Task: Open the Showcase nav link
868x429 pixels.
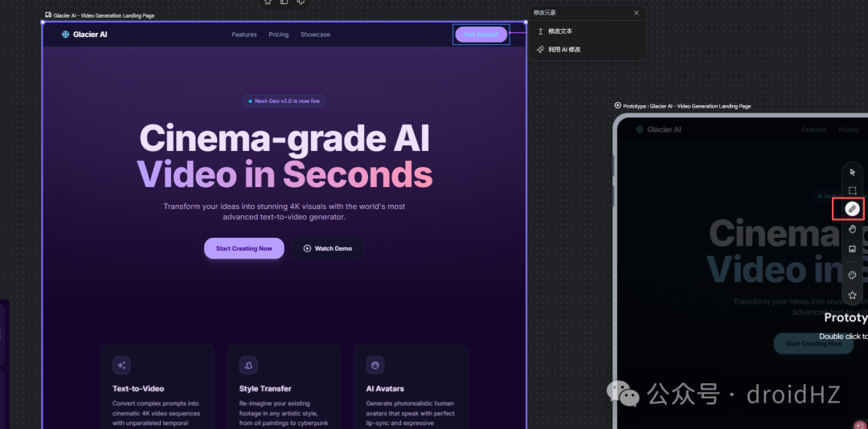Action: [315, 35]
